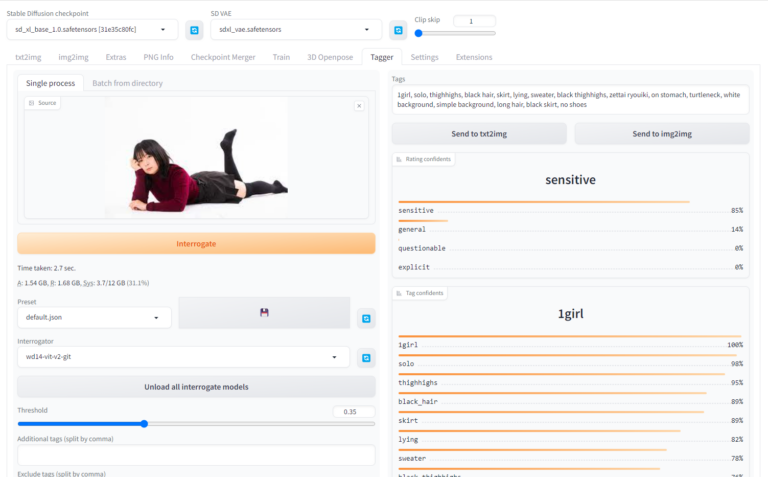Refresh the preset list icon
The width and height of the screenshot is (768, 477).
point(366,319)
